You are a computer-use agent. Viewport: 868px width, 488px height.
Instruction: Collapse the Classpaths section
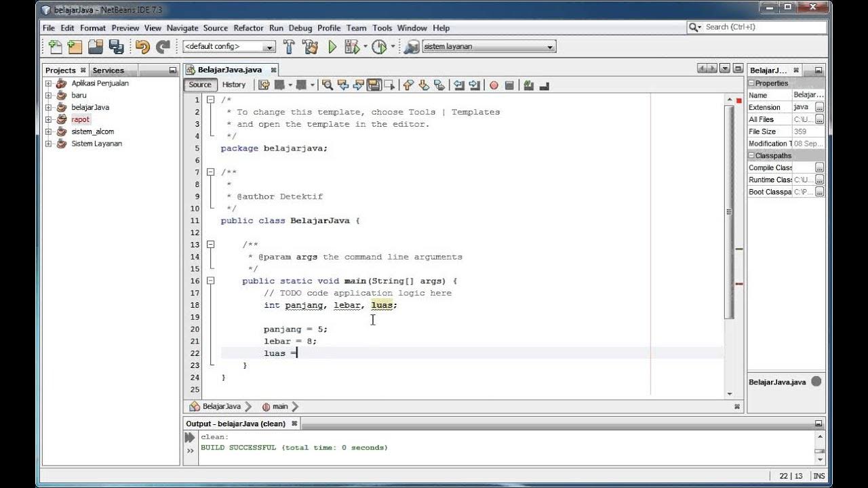click(751, 156)
